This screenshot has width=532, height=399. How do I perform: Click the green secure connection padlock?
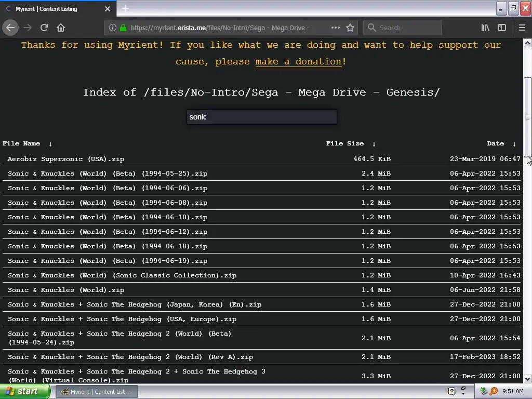pyautogui.click(x=123, y=28)
